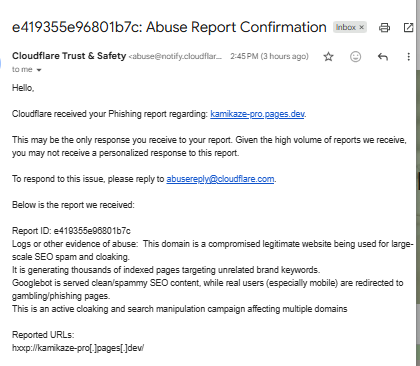Click the reported URL hxxp://kamikaze-pro text
Image resolution: width=420 pixels, height=366 pixels.
78,348
